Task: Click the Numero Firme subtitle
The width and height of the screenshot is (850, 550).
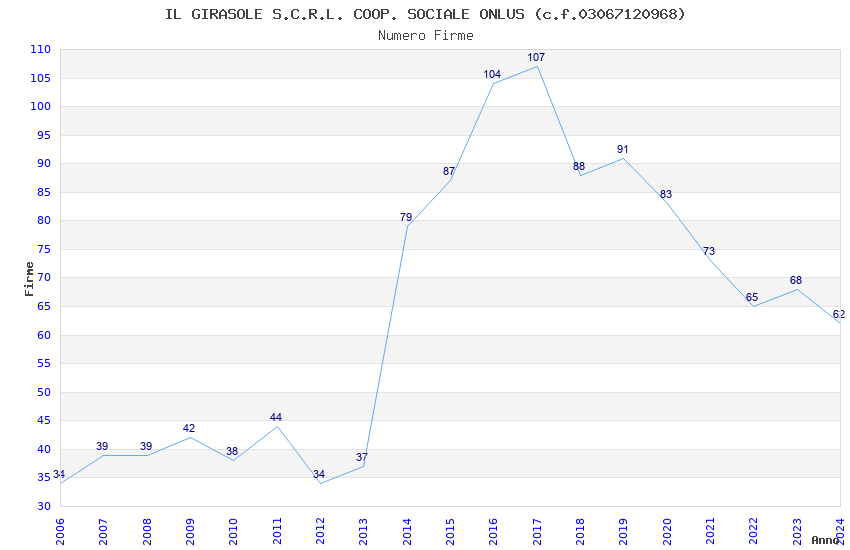Action: [x=425, y=36]
